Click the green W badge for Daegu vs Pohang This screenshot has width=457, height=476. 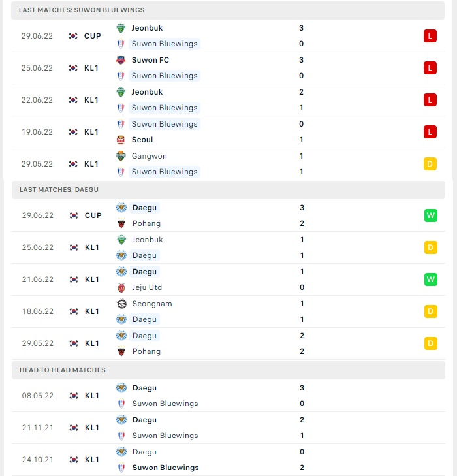point(431,215)
